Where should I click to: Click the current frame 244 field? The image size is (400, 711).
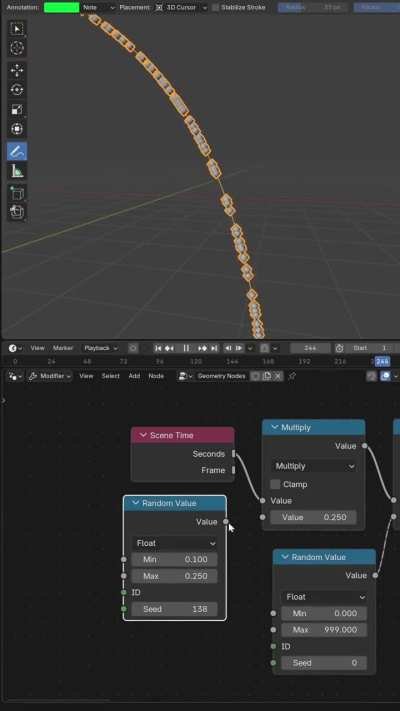point(311,348)
